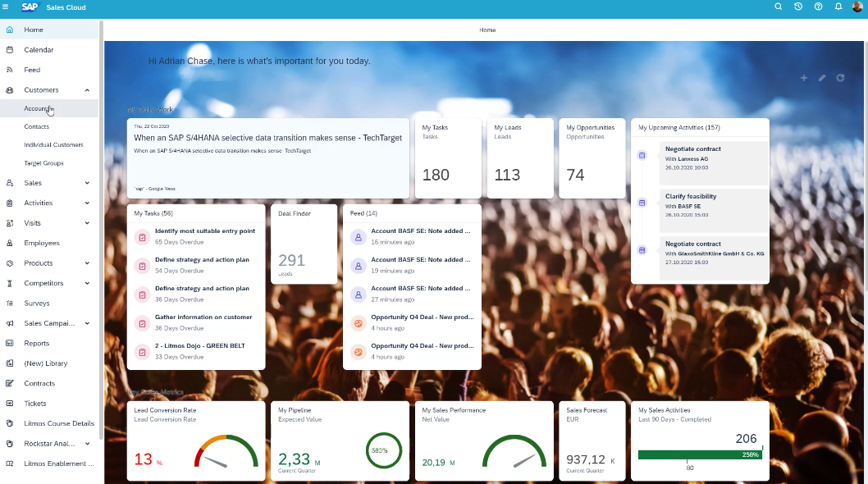Click the refresh icon on the banner
This screenshot has height=484, width=868.
tap(840, 78)
